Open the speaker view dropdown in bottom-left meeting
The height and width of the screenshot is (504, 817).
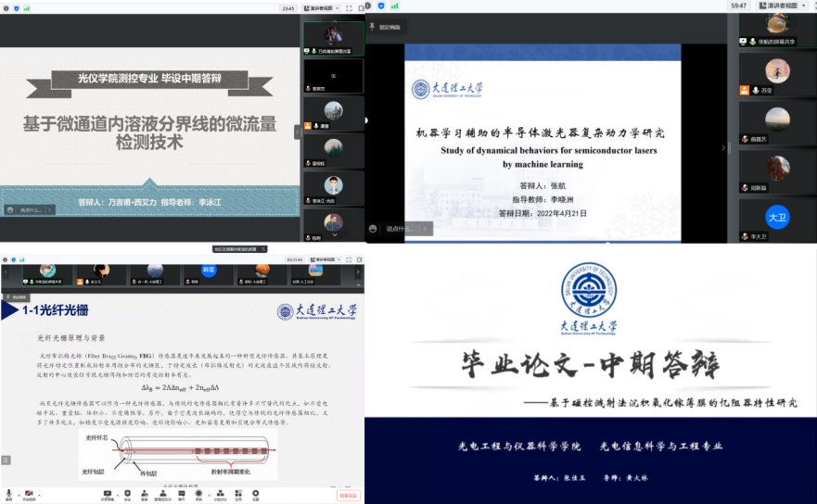[x=325, y=259]
